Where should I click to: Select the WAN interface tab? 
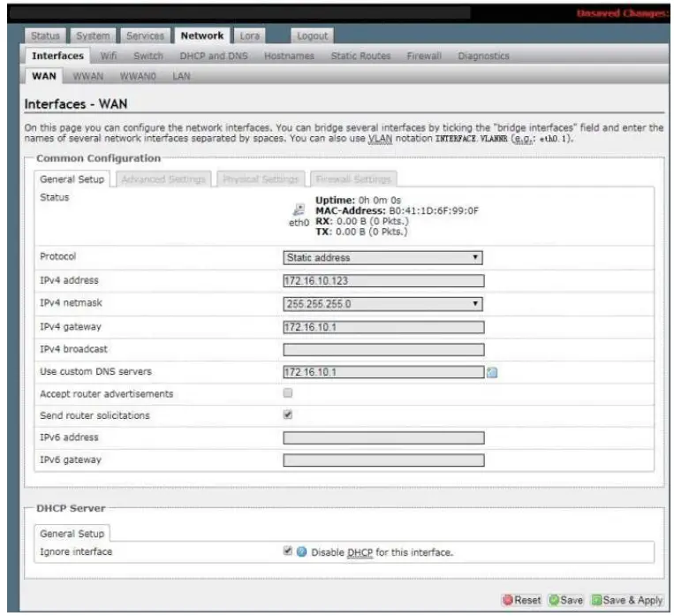(x=44, y=76)
